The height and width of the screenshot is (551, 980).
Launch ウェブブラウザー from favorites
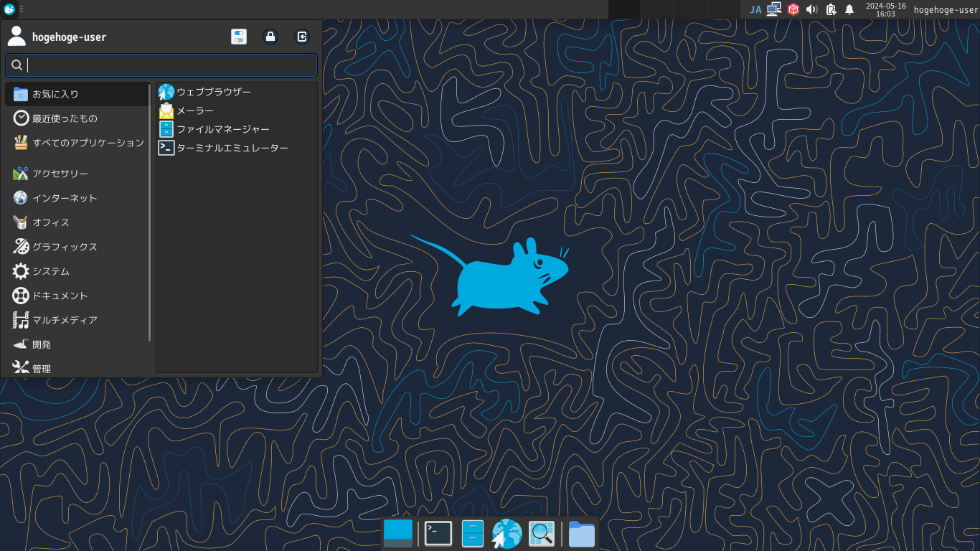[213, 92]
